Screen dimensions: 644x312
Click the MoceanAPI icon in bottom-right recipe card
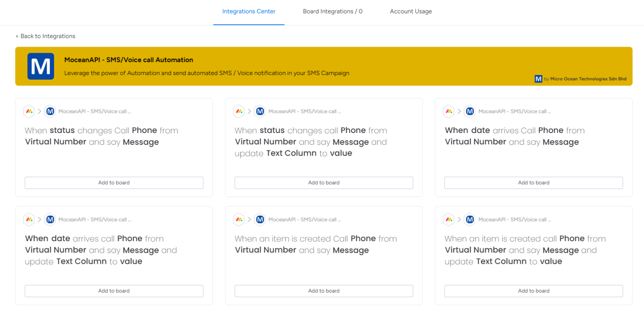[470, 219]
